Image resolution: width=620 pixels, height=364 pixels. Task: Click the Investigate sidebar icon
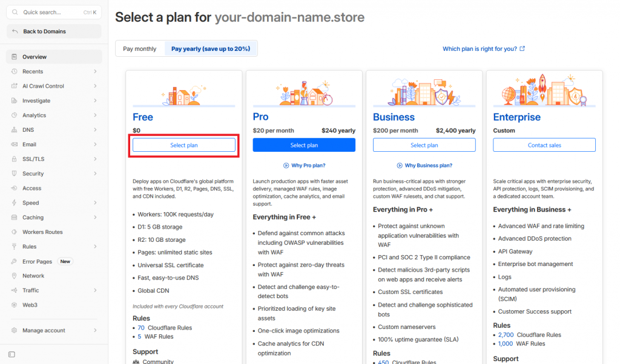pos(15,100)
